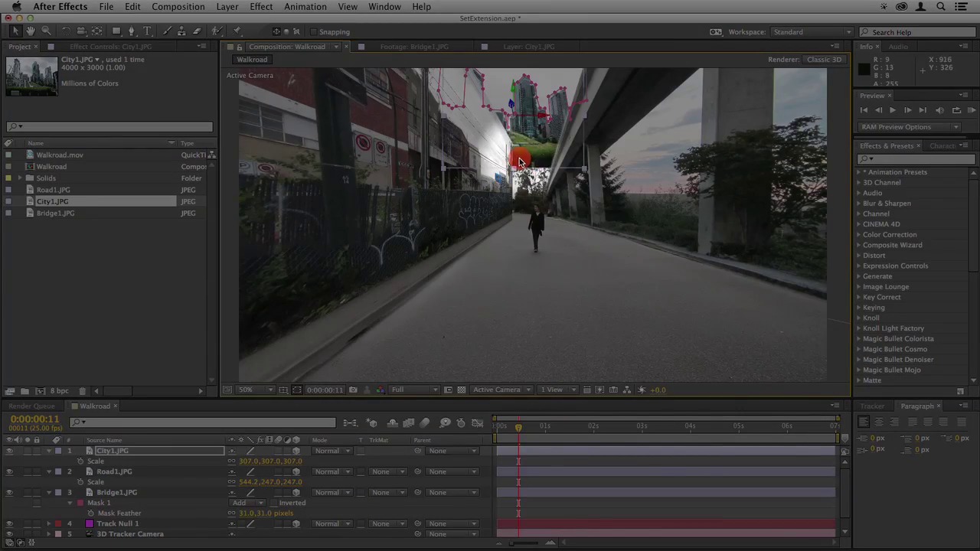The image size is (980, 551).
Task: Expand the Blur & Sharpen effects category
Action: tap(858, 204)
